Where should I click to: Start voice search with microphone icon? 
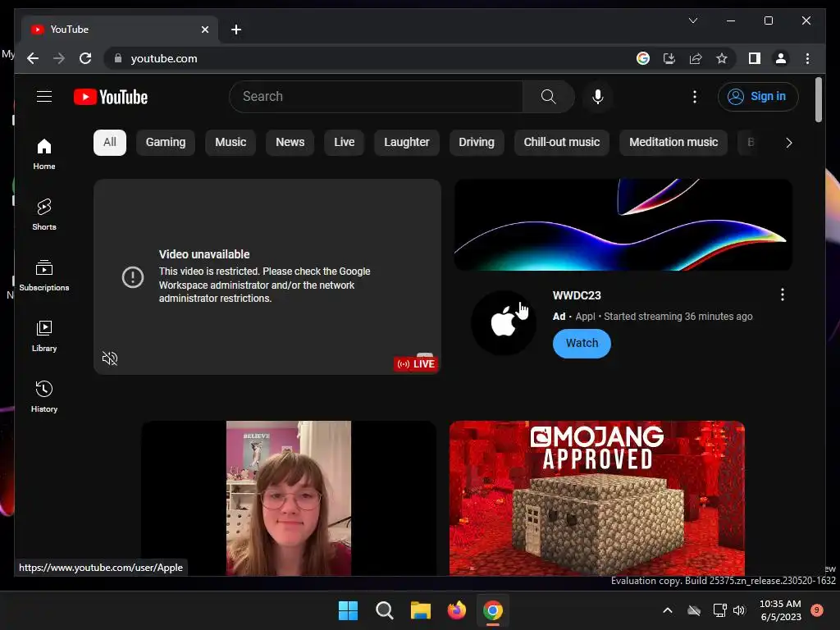click(598, 97)
